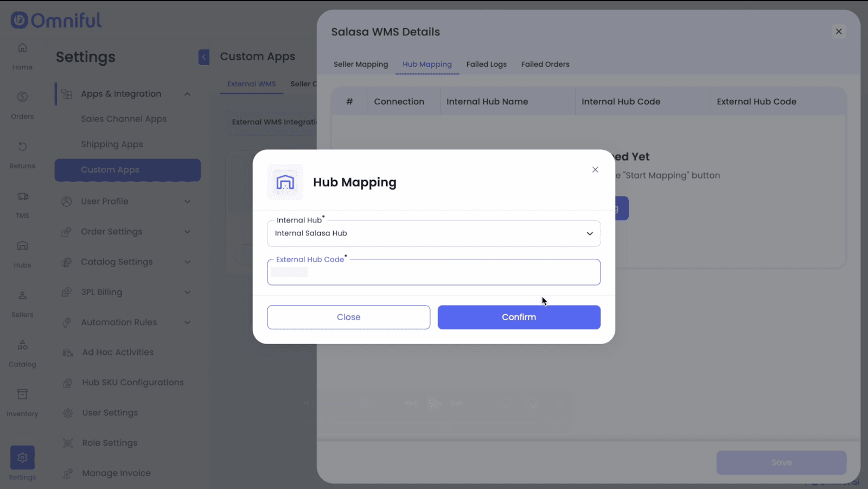
Task: Collapse the Apps & Integration section
Action: click(x=187, y=94)
